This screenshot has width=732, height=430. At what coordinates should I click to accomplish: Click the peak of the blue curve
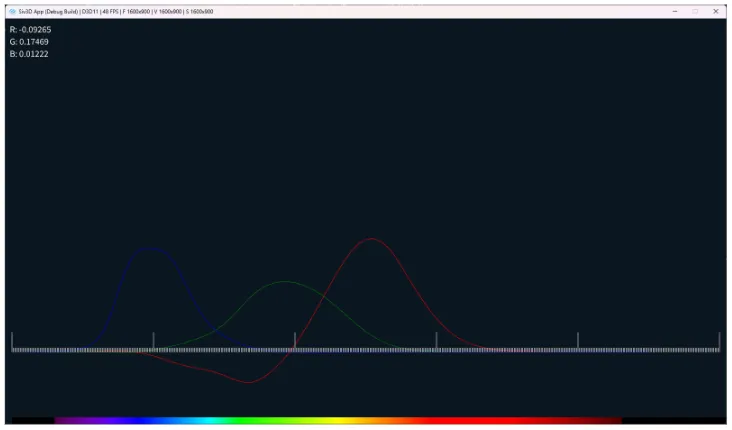149,248
